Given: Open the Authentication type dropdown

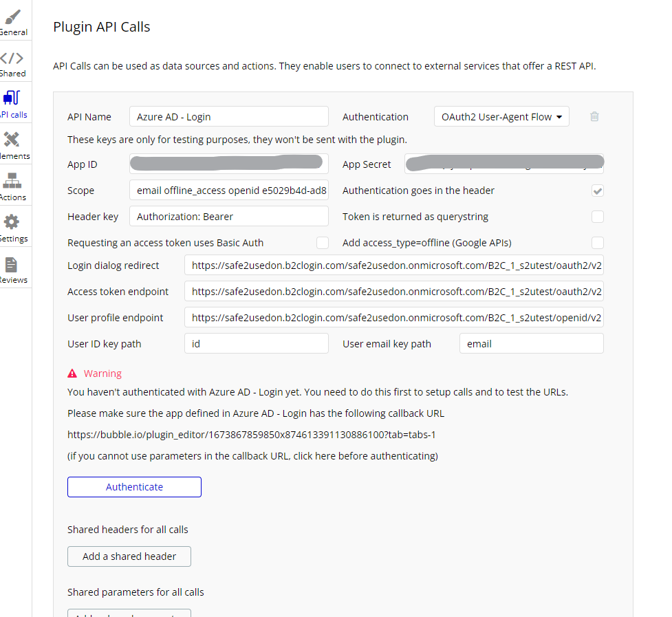Looking at the screenshot, I should click(501, 117).
